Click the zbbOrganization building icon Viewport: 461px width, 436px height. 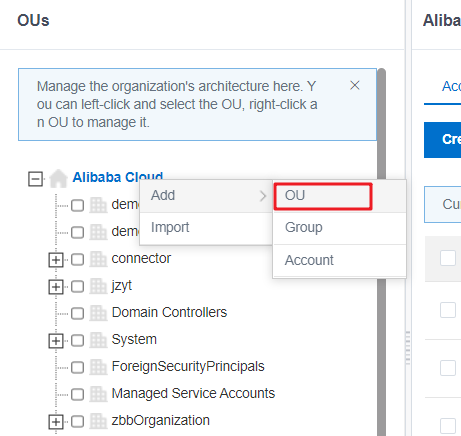tap(98, 421)
